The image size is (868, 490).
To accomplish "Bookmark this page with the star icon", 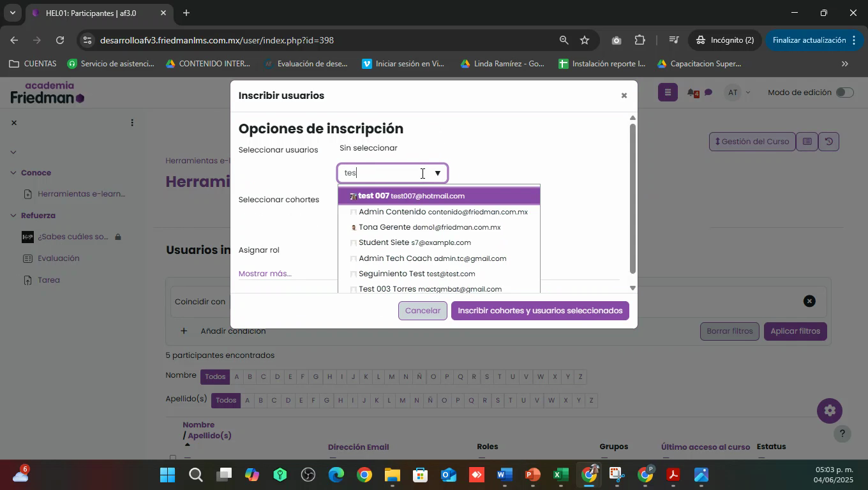I will click(x=585, y=40).
